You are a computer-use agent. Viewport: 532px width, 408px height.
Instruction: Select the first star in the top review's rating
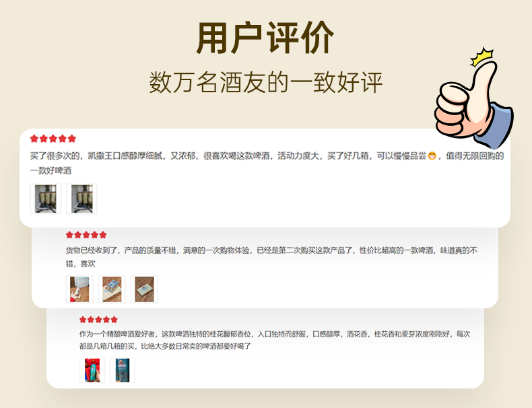point(34,139)
